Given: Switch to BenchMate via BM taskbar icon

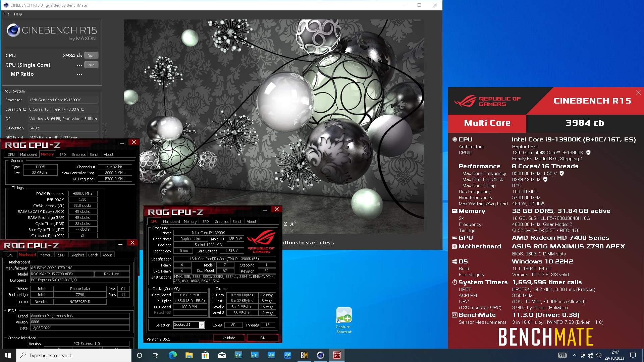Looking at the screenshot, I should (304, 355).
